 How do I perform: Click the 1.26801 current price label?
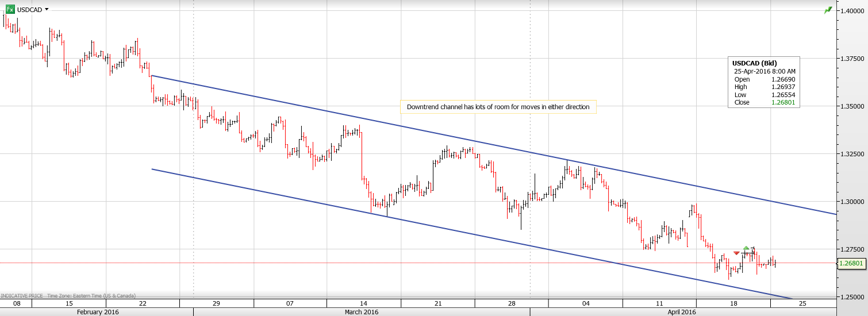click(x=851, y=263)
